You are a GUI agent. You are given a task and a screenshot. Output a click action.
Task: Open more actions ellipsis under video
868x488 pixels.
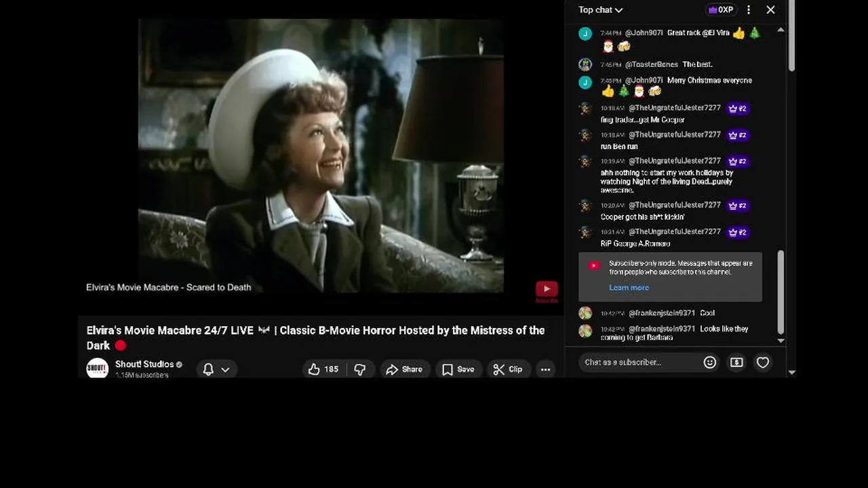point(545,369)
